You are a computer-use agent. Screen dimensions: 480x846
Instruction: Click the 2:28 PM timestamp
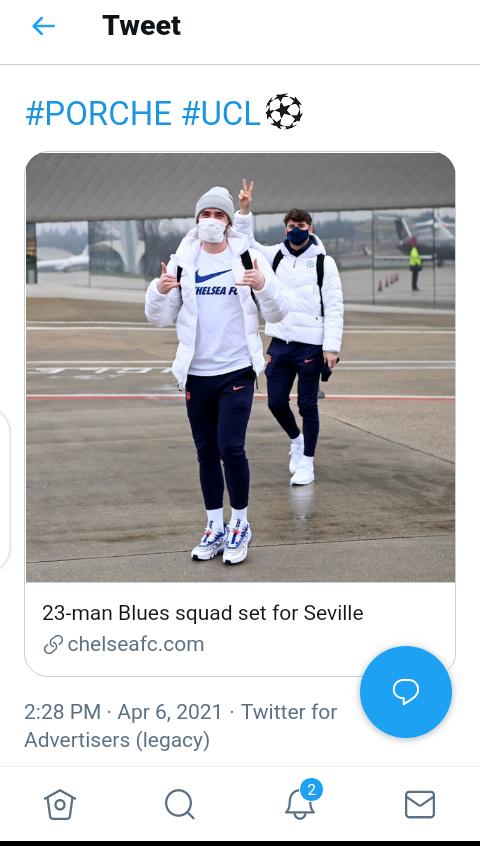63,712
